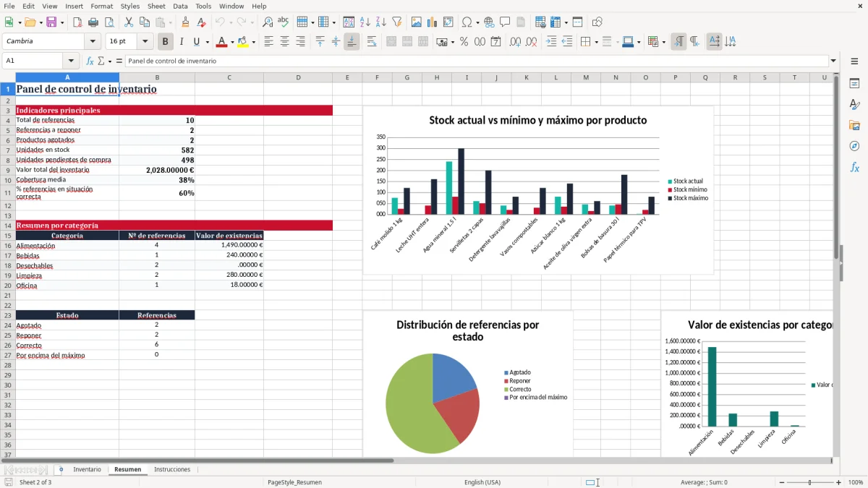868x488 pixels.
Task: Click the Define Print Area icon
Action: 540,22
